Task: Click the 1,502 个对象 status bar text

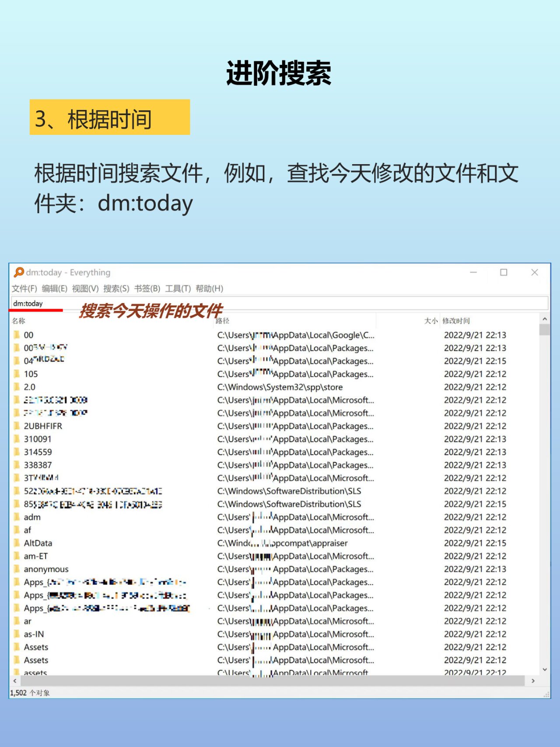Action: (x=30, y=693)
